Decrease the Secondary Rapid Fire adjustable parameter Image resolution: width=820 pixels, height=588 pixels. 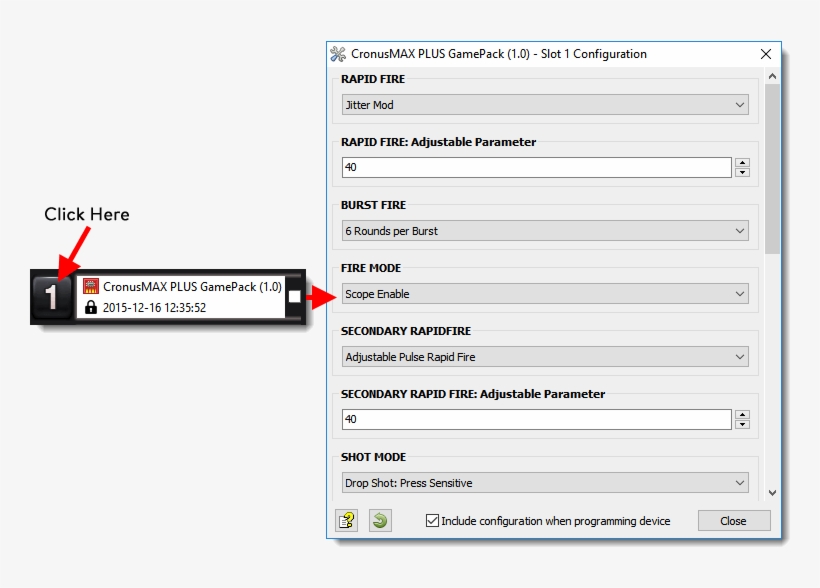tap(742, 424)
